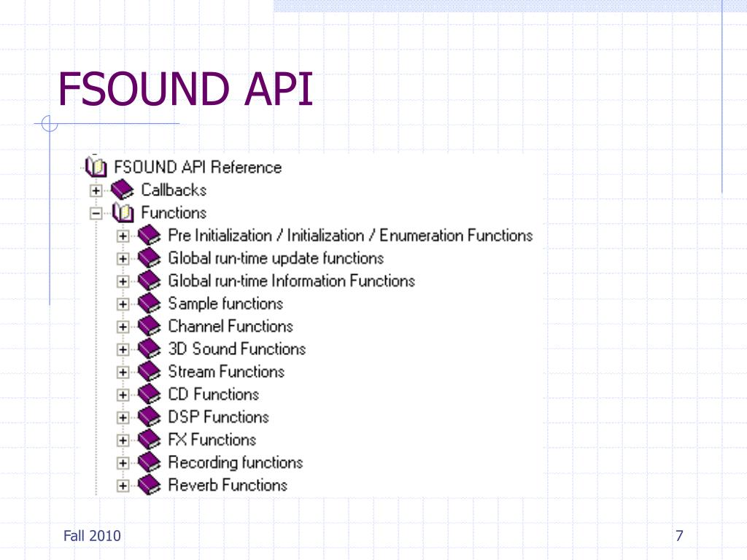Click the open book icon beside FSOUND API Reference
Viewport: 747px width, 560px height.
[x=96, y=167]
